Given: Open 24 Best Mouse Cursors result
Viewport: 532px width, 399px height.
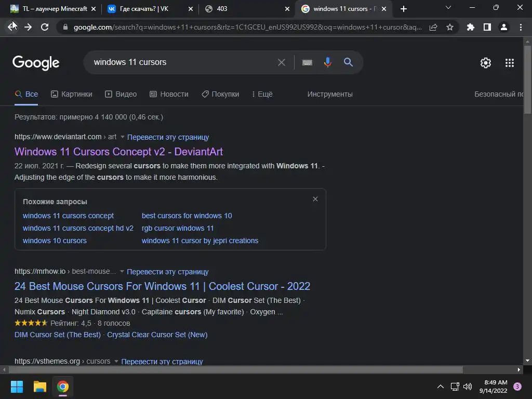Looking at the screenshot, I should coord(162,286).
